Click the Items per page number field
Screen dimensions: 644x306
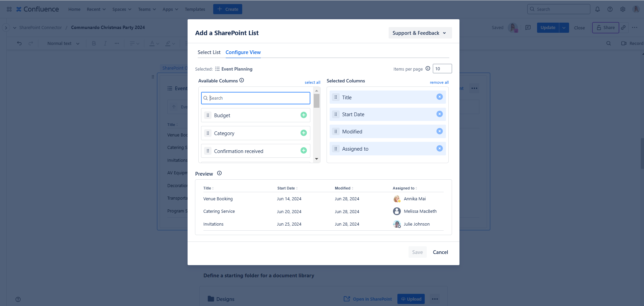[442, 69]
